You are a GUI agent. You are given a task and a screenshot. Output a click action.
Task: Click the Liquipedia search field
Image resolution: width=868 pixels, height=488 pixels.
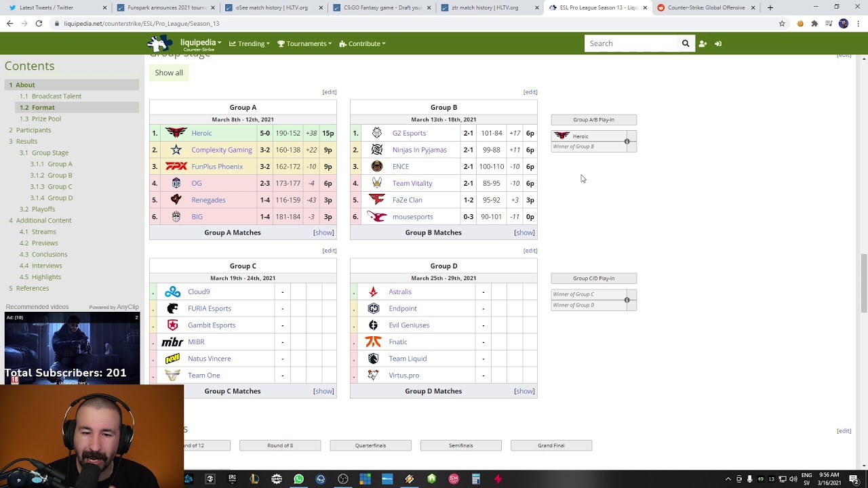(x=632, y=43)
